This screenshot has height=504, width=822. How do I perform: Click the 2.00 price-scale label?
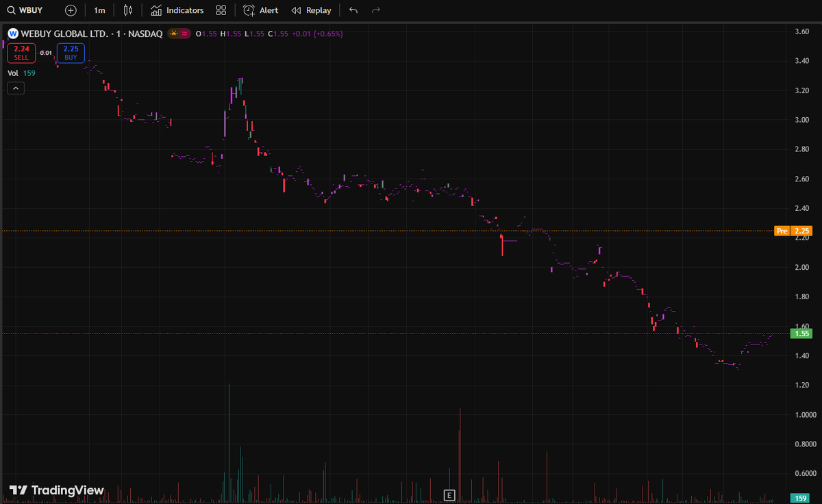pos(802,267)
